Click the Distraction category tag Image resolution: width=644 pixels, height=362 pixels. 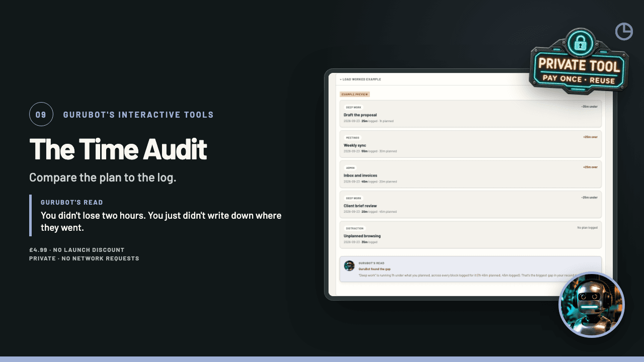pos(355,228)
